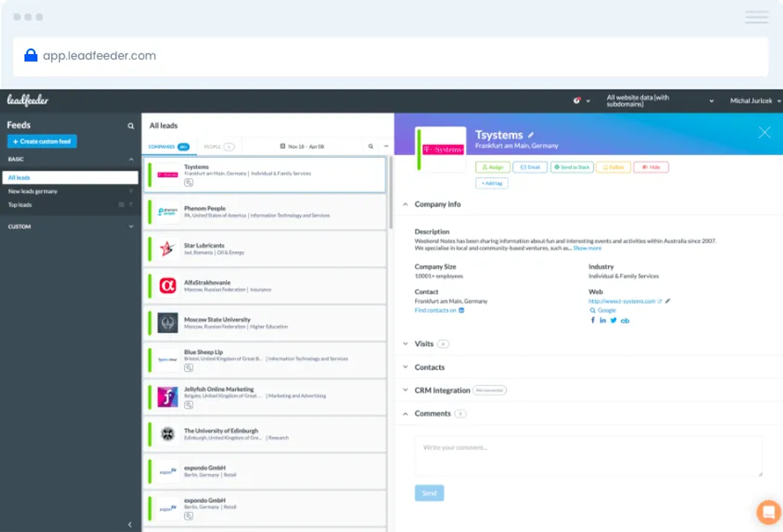The image size is (783, 532).
Task: Click the edit pencil beside the t-systems.com URL
Action: (x=668, y=301)
